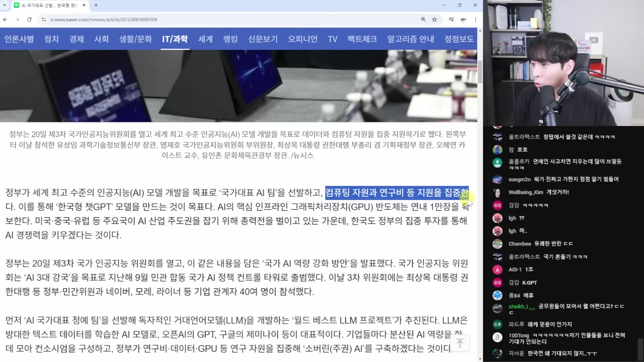Select the AI 국가대표 선발 browser tab

click(x=50, y=5)
